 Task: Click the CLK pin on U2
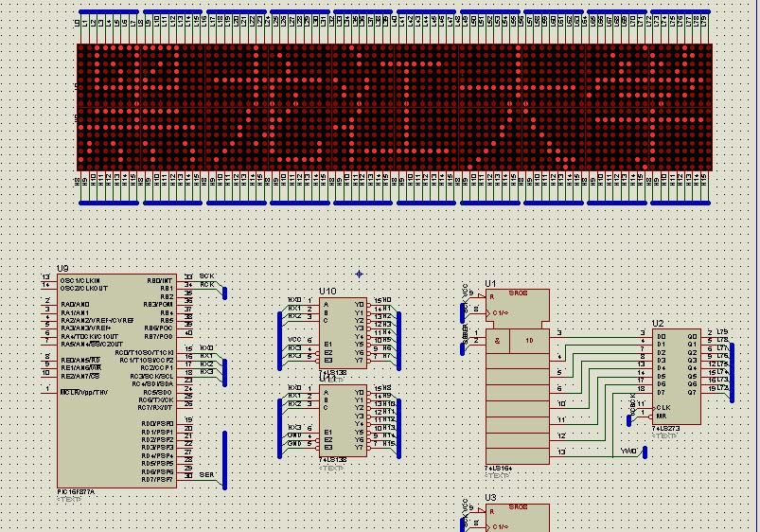pyautogui.click(x=664, y=408)
